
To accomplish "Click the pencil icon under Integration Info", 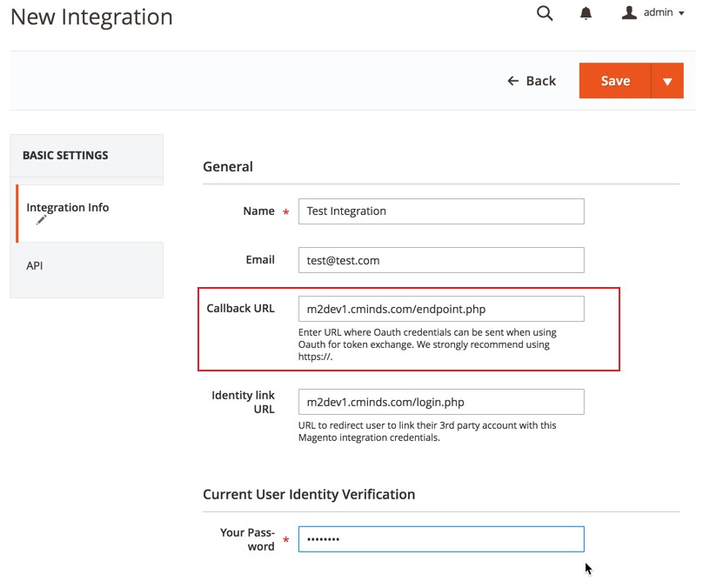I will (x=41, y=221).
